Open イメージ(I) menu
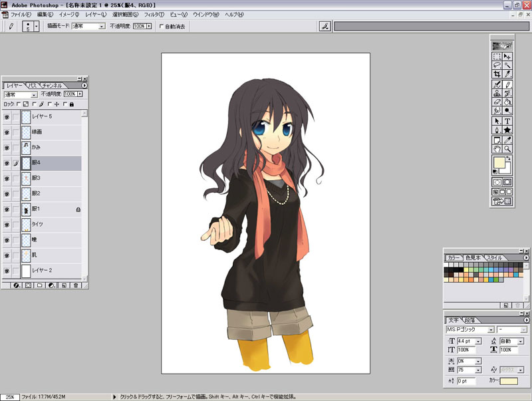The image size is (532, 401). (x=69, y=15)
